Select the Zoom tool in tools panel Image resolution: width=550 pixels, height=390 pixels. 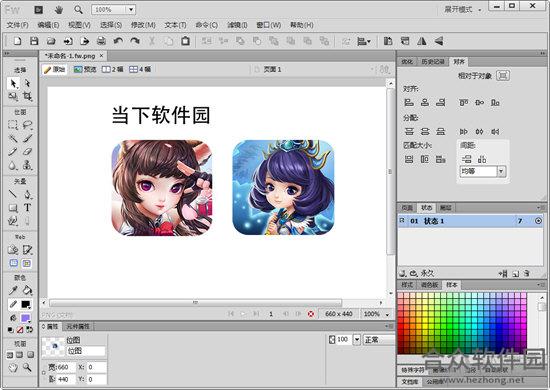[x=27, y=367]
